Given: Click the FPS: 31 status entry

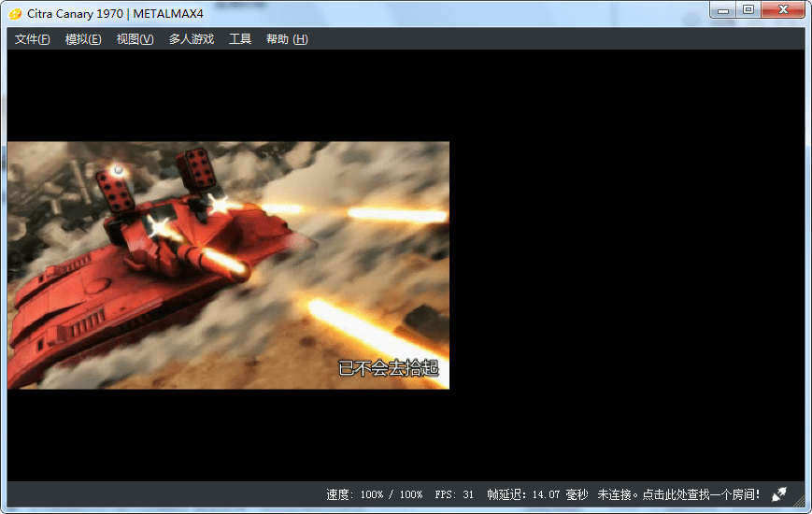Looking at the screenshot, I should coord(454,494).
